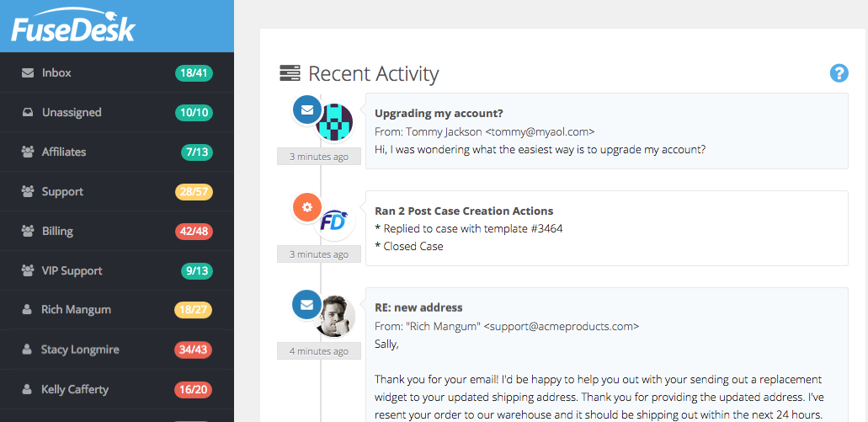Open the Affiliates department

(x=117, y=152)
